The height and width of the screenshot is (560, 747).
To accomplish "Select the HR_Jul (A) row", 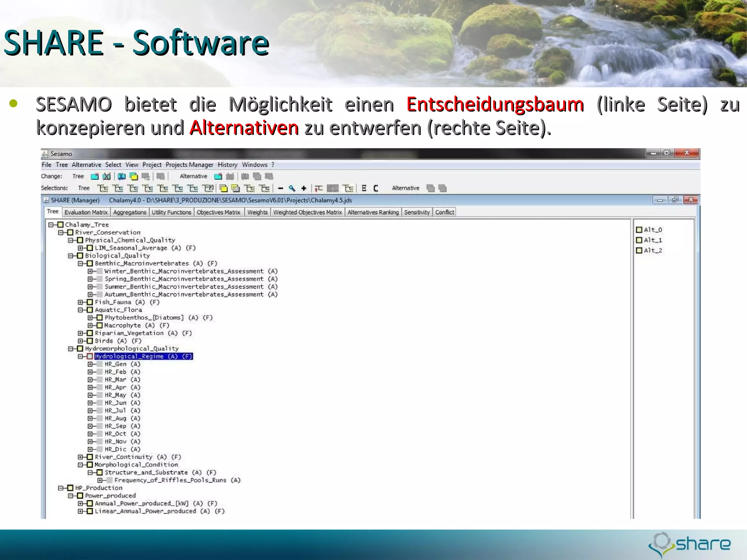I will point(123,411).
